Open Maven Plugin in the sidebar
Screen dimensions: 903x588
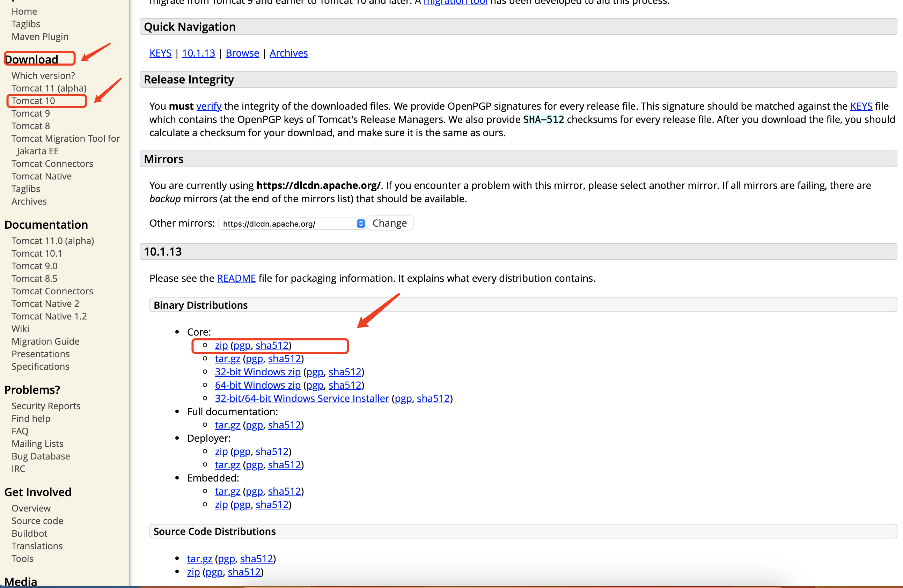tap(40, 37)
